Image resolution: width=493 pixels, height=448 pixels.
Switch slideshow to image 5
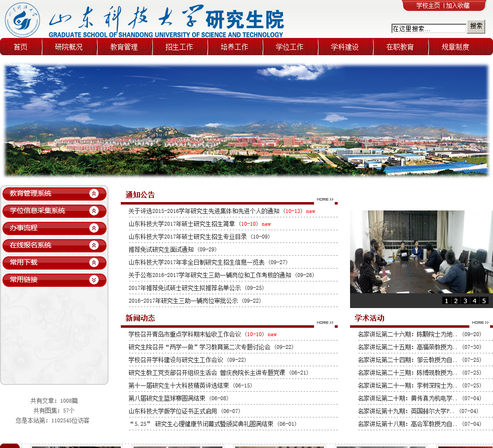(x=484, y=301)
